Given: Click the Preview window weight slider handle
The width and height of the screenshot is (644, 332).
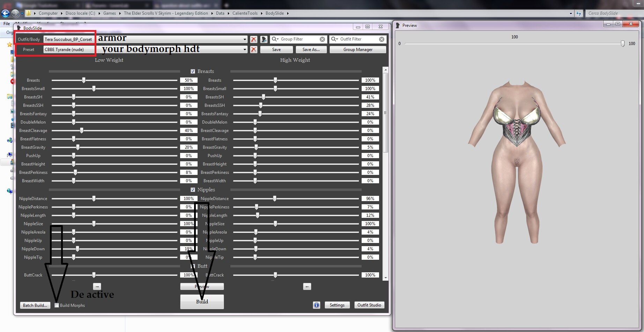Looking at the screenshot, I should (x=622, y=44).
